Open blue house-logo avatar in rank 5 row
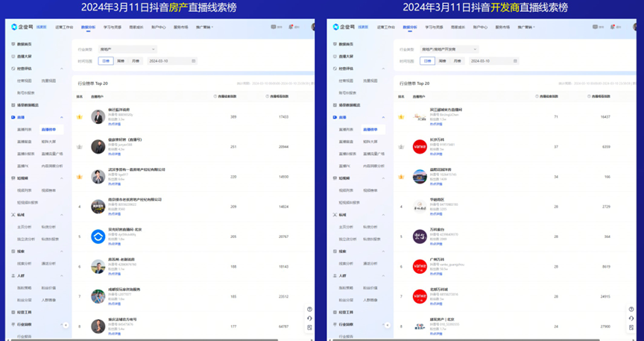 coord(98,237)
